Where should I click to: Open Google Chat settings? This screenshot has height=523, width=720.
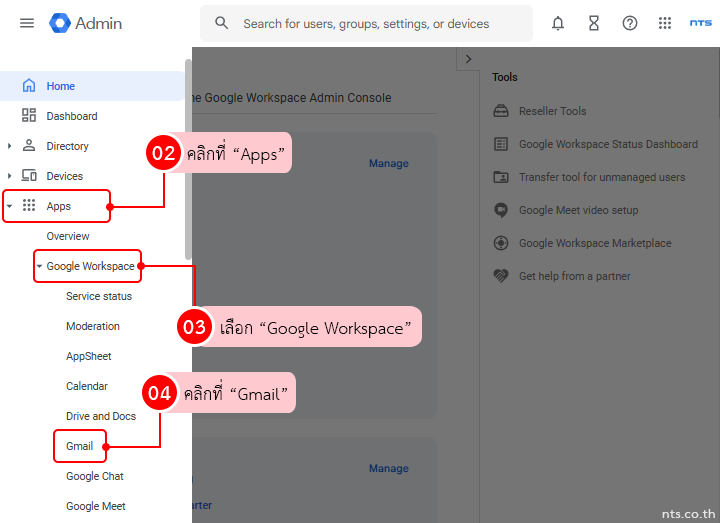(95, 476)
